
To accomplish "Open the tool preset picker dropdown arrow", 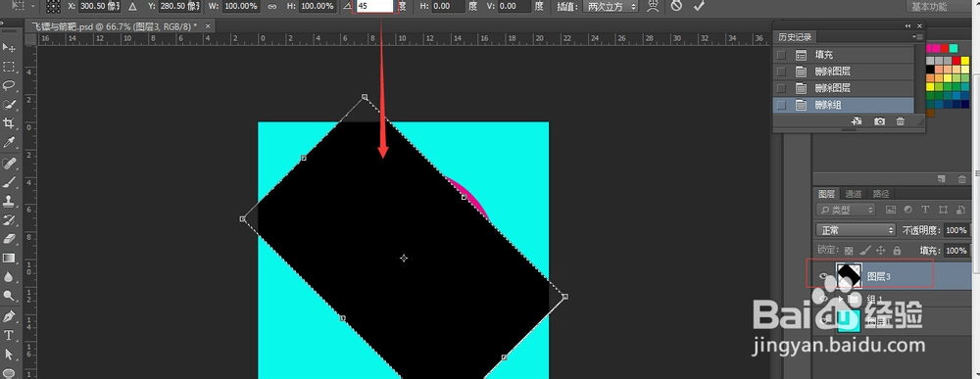I will click(33, 6).
